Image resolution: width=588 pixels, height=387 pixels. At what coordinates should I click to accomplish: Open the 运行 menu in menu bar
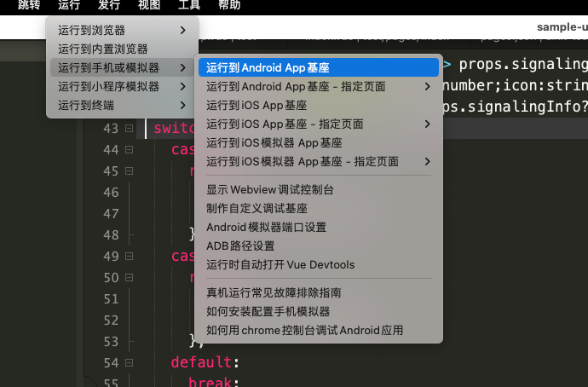point(69,5)
